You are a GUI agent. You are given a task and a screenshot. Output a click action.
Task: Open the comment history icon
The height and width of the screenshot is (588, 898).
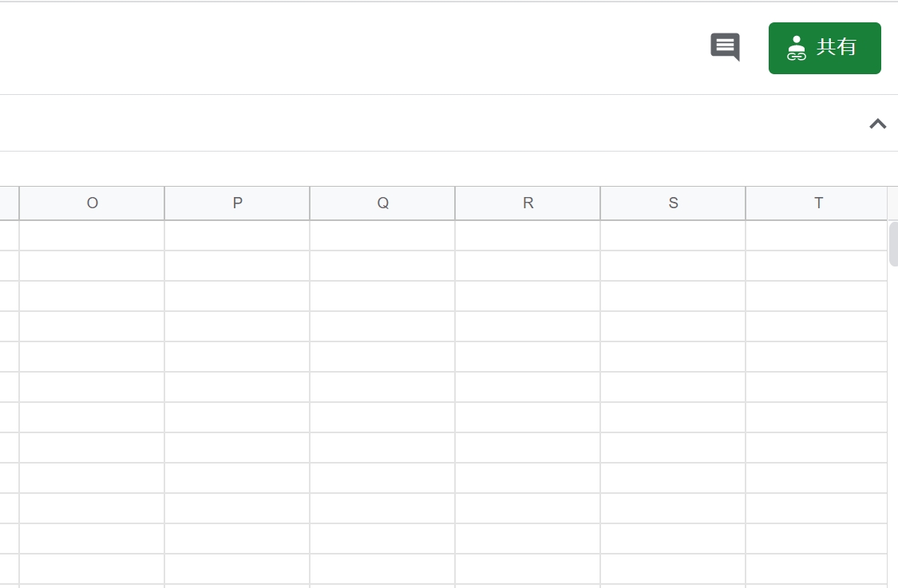(725, 47)
